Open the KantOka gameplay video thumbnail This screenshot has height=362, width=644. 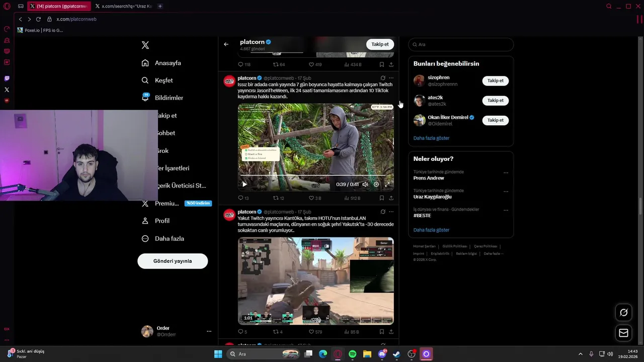(x=316, y=281)
